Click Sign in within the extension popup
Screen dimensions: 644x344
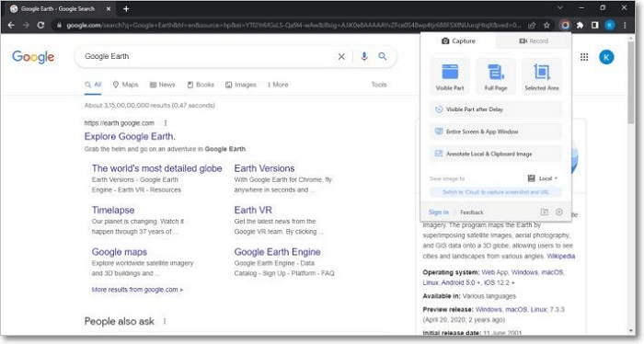point(438,212)
